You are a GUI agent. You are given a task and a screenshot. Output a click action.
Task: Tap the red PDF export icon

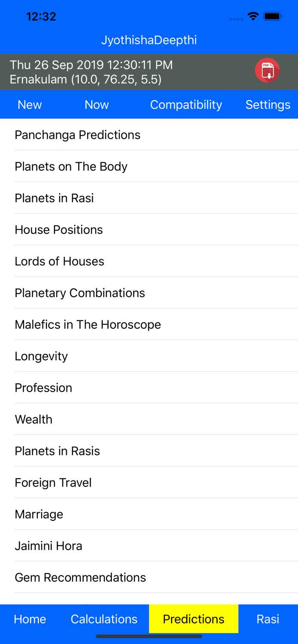[267, 70]
